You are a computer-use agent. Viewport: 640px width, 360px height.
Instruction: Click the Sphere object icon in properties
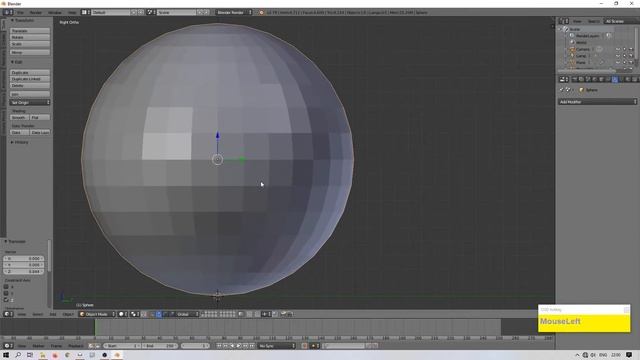(582, 90)
